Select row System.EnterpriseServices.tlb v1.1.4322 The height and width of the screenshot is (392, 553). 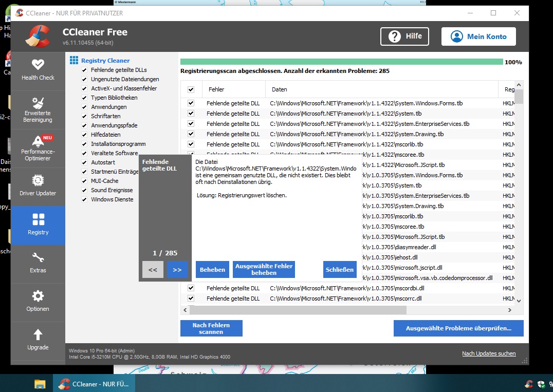pos(348,124)
